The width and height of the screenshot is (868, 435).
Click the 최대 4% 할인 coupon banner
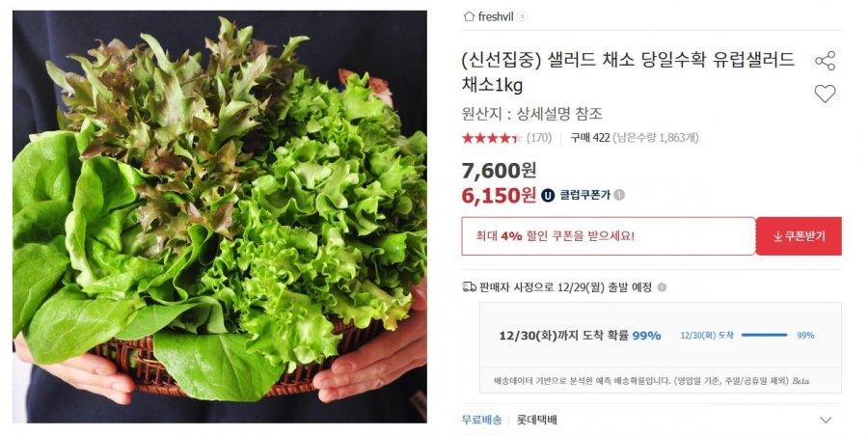[609, 236]
